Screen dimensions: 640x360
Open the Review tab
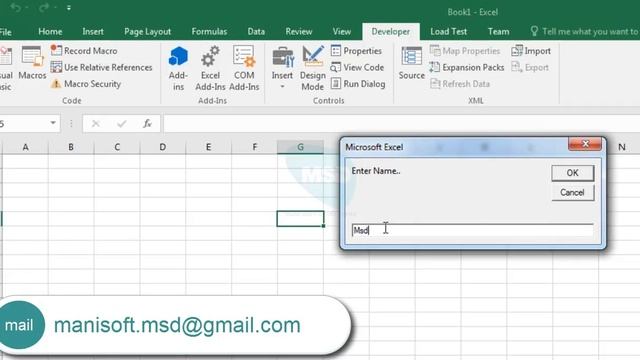click(298, 31)
